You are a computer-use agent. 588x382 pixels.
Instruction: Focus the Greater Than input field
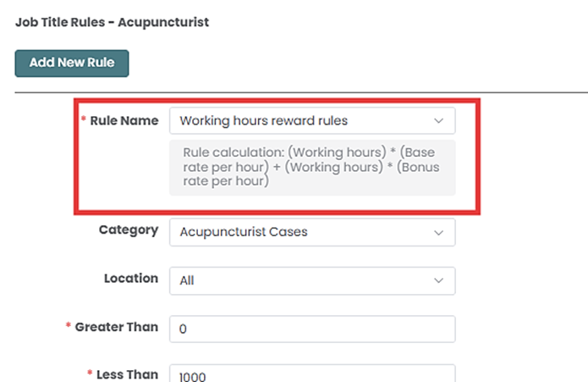pos(311,329)
